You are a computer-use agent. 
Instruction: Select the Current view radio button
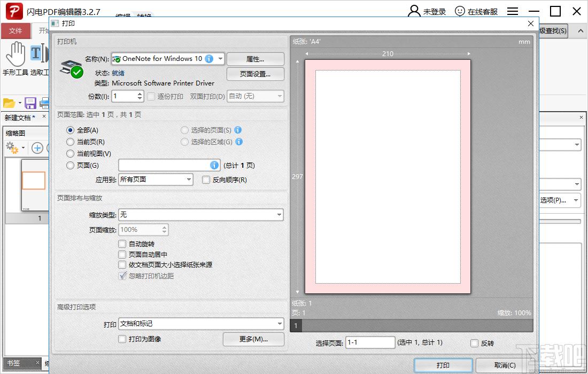(70, 154)
